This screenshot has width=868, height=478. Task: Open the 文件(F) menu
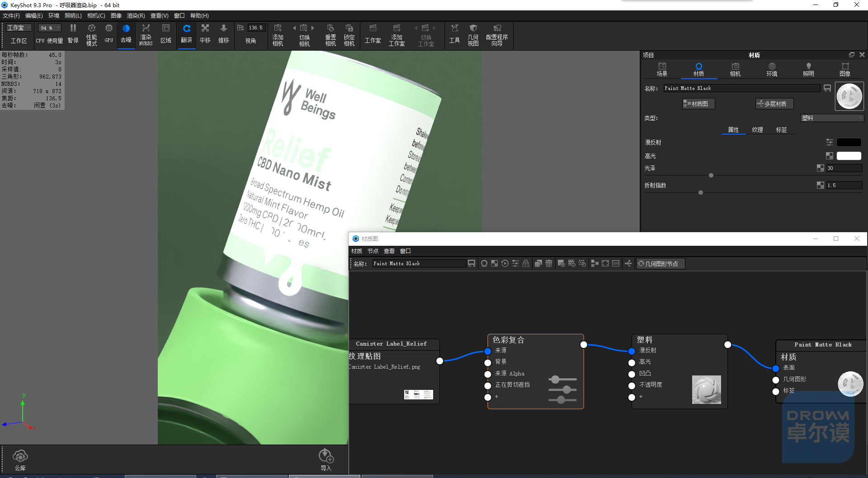coord(11,16)
